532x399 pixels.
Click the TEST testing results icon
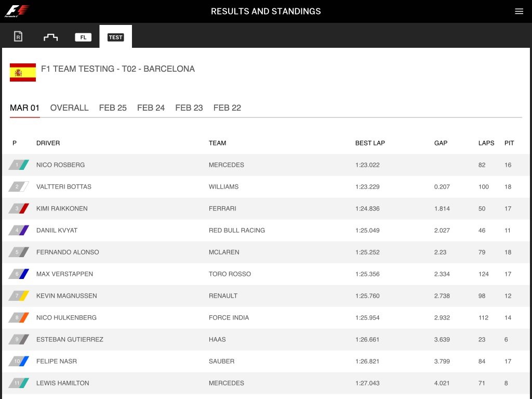115,36
